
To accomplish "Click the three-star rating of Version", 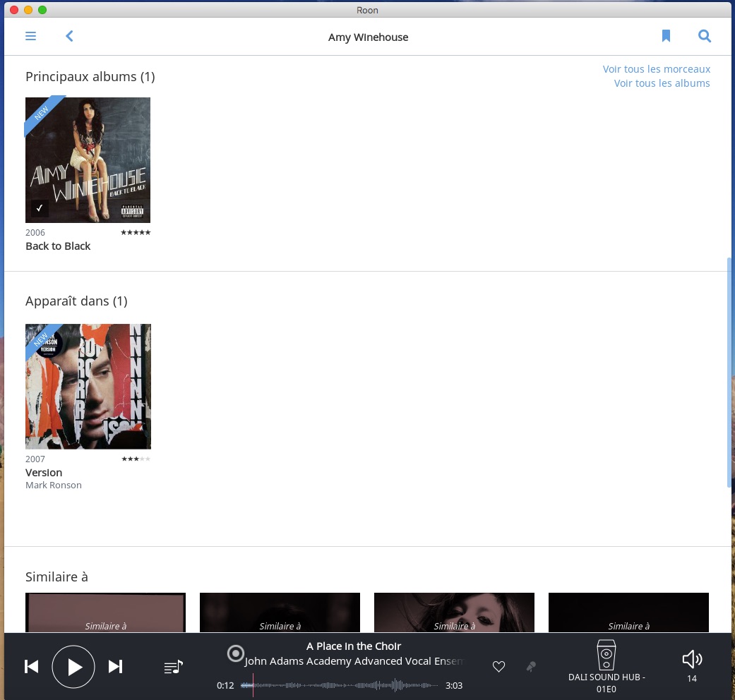I will (x=136, y=459).
